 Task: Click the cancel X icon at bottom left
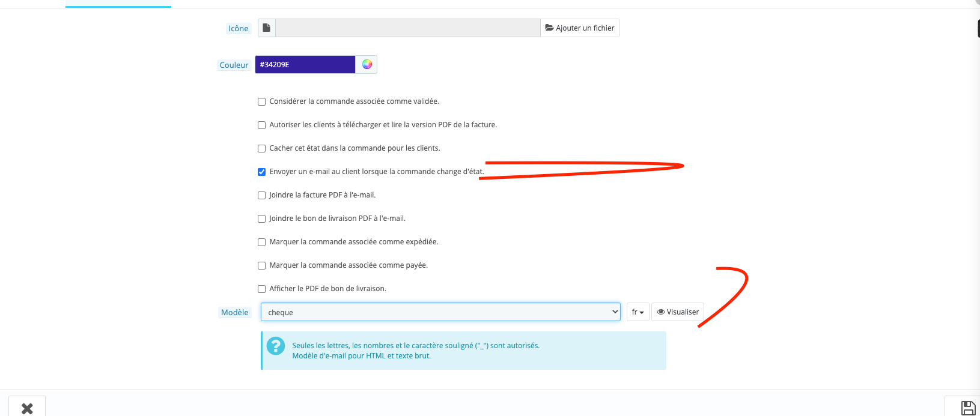click(27, 408)
